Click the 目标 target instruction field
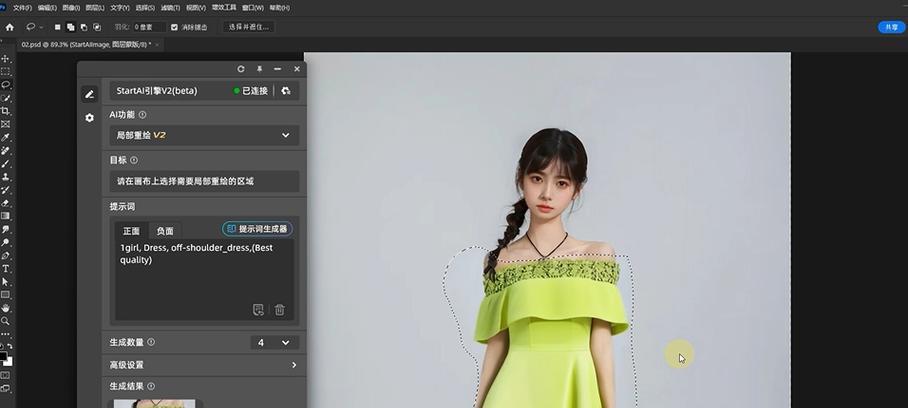Image resolution: width=908 pixels, height=408 pixels. pos(204,181)
